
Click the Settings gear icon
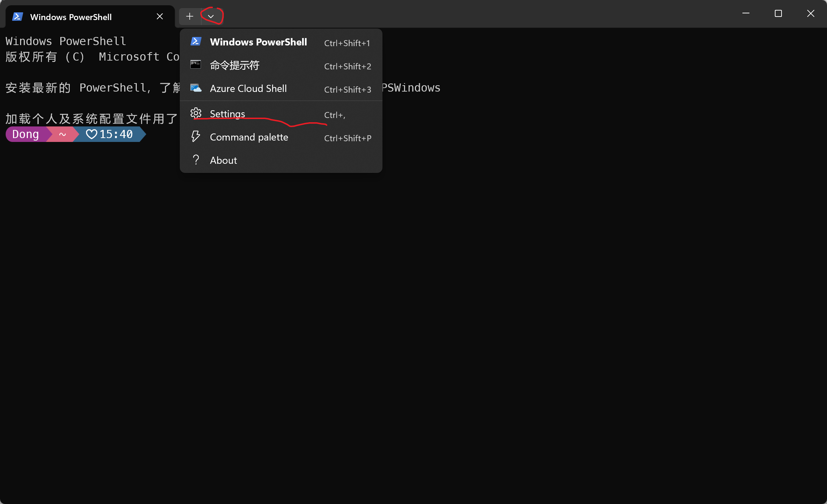(196, 113)
